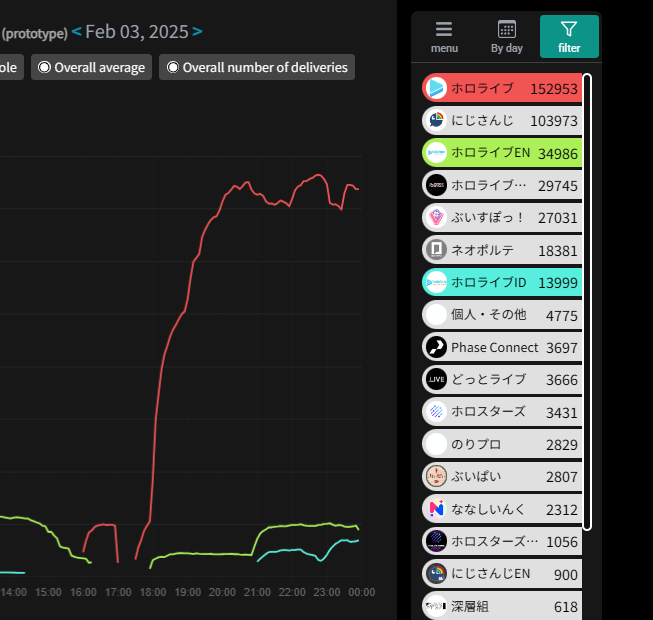Toggle the Phase Connect 3697 filter row

coord(502,347)
